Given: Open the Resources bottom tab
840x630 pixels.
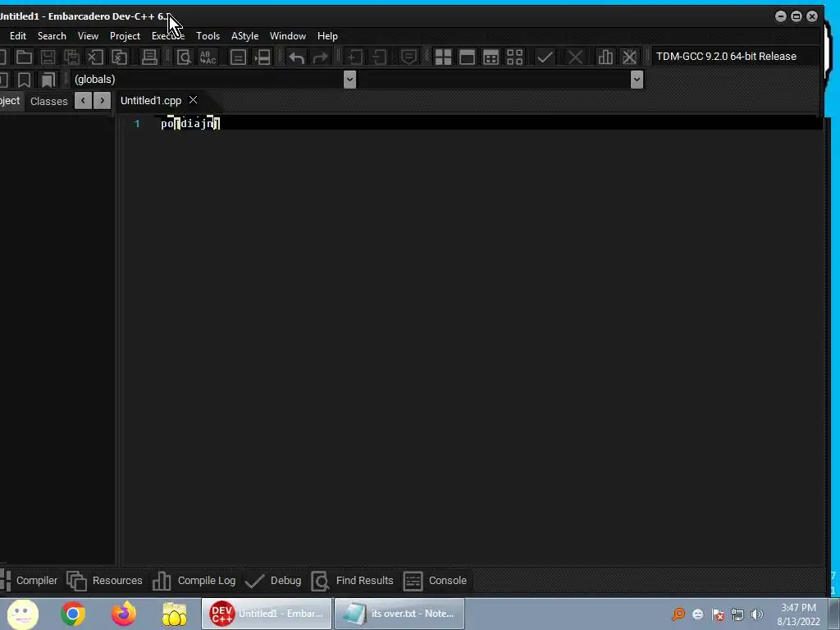Looking at the screenshot, I should pyautogui.click(x=105, y=581).
